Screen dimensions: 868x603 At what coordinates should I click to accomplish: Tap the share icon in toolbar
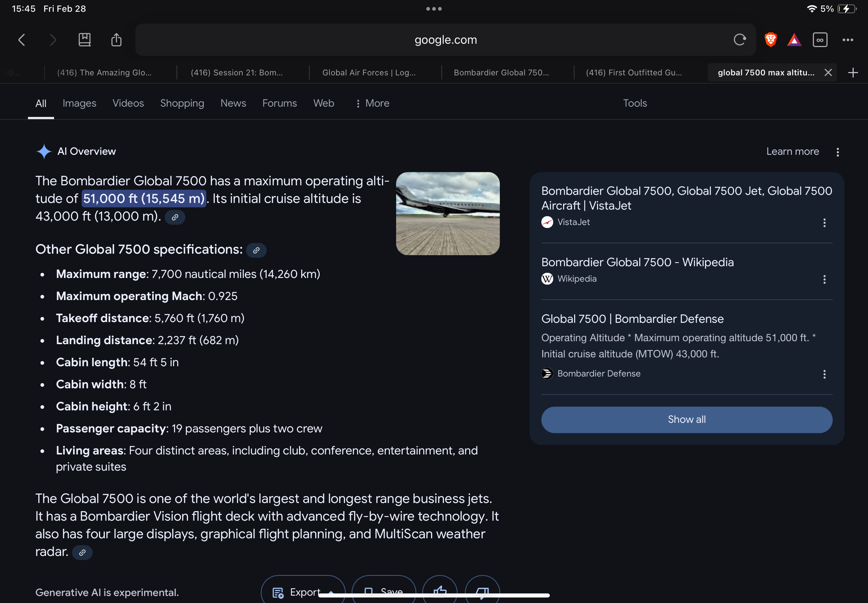[x=116, y=40]
